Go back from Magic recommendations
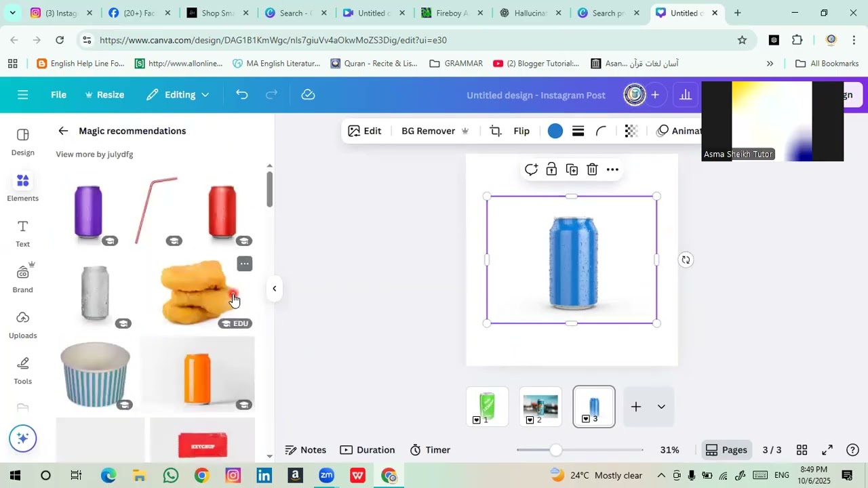This screenshot has height=488, width=868. pos(63,131)
